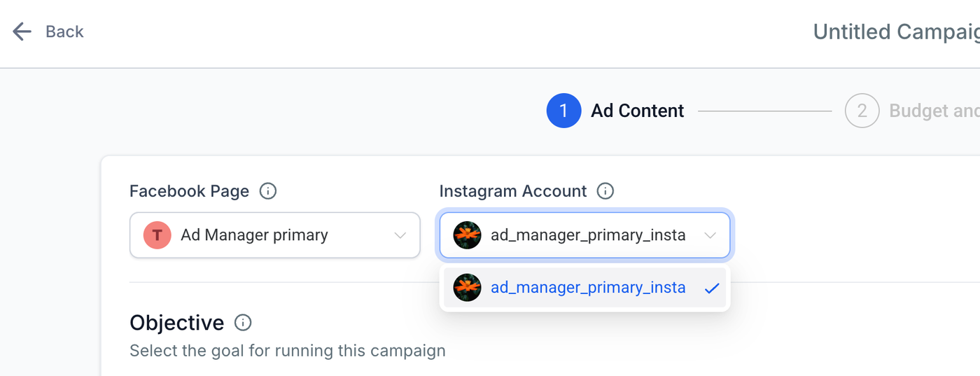Click the Instagram Account field label
Image resolution: width=980 pixels, height=376 pixels.
(513, 191)
